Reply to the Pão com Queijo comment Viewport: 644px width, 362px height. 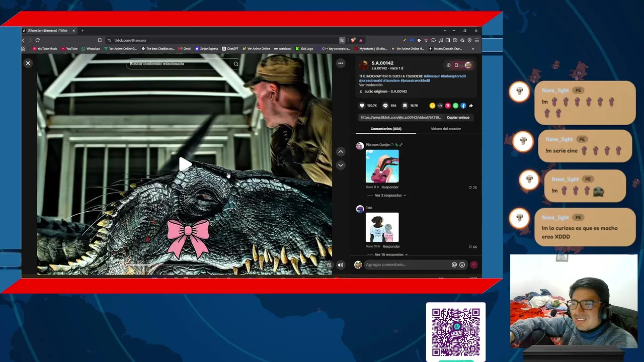[390, 187]
